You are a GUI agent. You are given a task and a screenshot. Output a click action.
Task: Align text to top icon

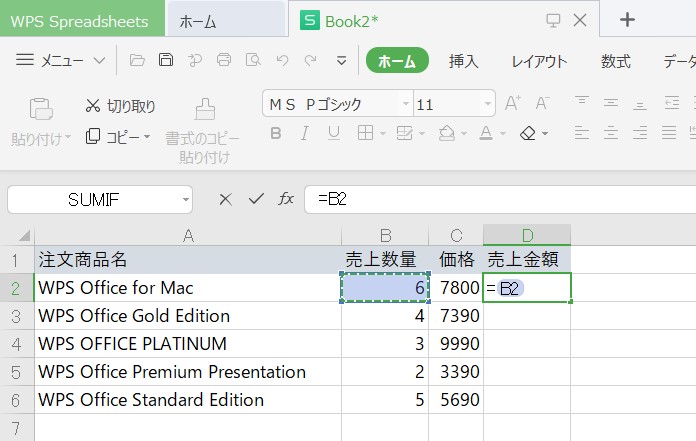click(581, 102)
